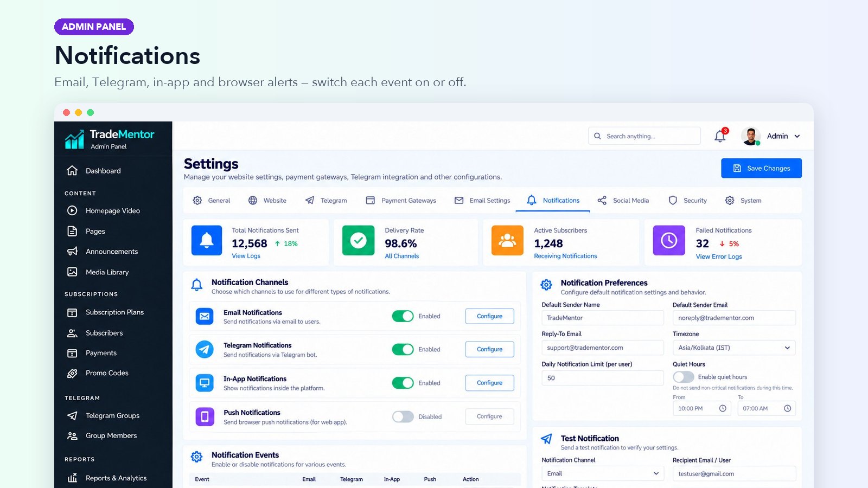This screenshot has width=868, height=488.
Task: Click the Reports & Analytics chart icon
Action: coord(72,478)
